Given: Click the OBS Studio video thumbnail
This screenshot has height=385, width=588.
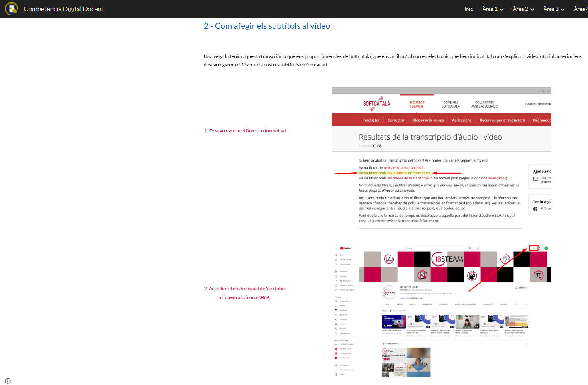Looking at the screenshot, I should tap(394, 321).
